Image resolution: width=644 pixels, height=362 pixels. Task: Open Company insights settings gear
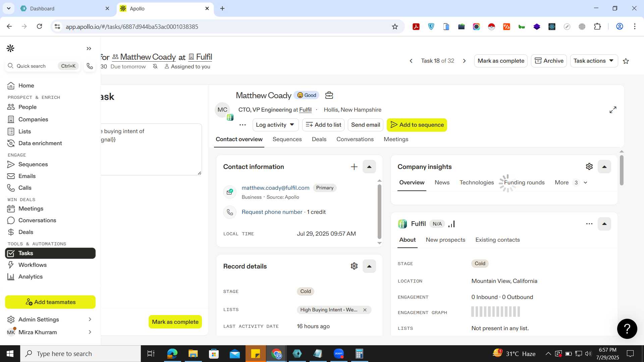click(589, 167)
